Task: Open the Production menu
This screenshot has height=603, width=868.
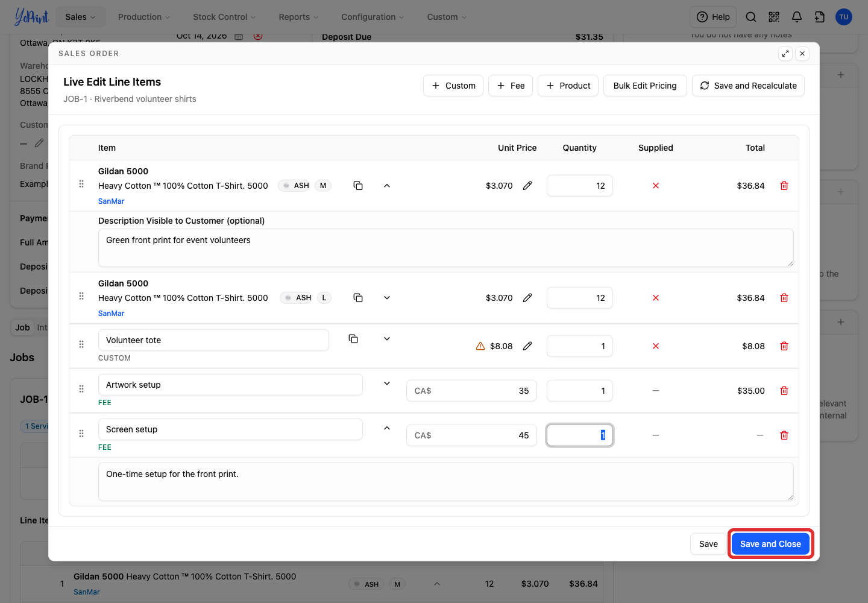Action: click(144, 17)
